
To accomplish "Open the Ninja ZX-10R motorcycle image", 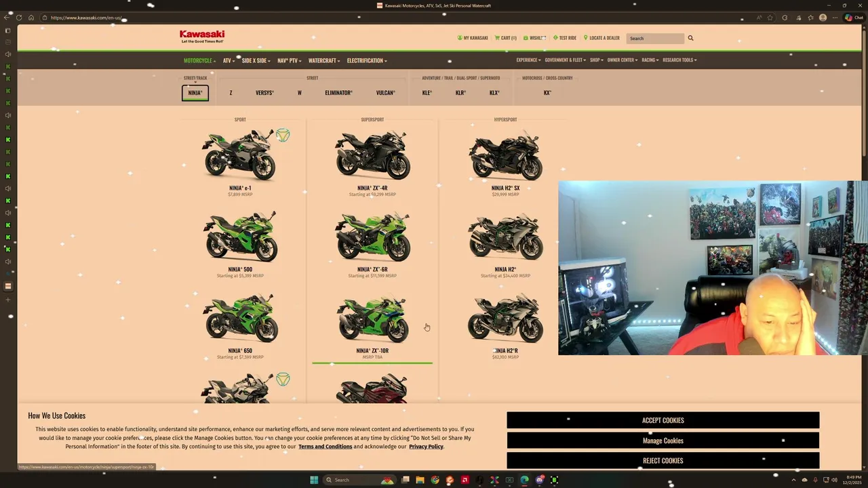I will [372, 318].
